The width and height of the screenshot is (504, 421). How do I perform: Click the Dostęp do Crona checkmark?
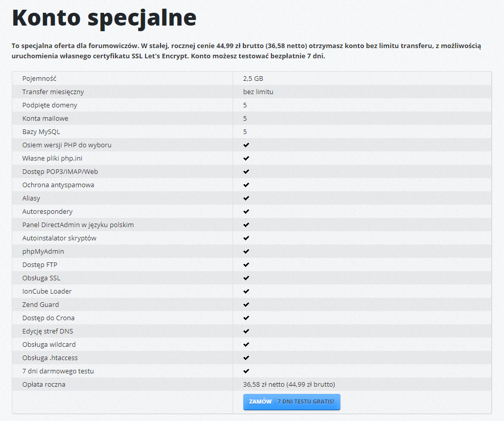pyautogui.click(x=246, y=318)
